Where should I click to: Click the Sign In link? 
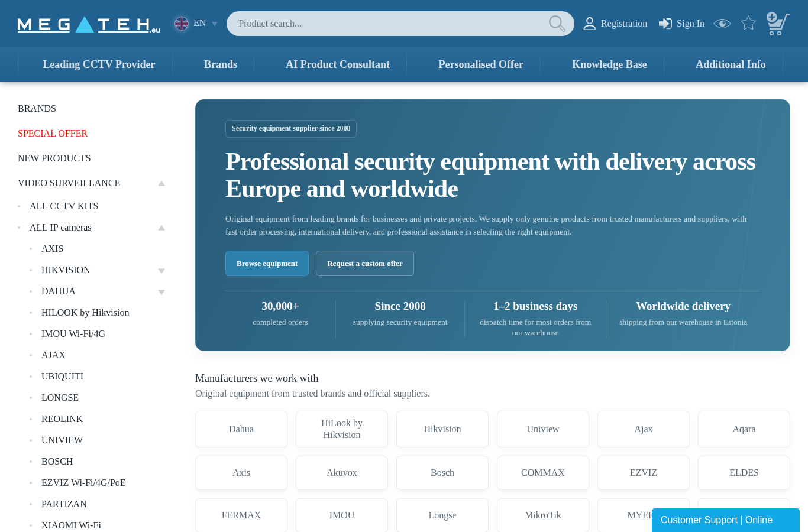(x=690, y=24)
